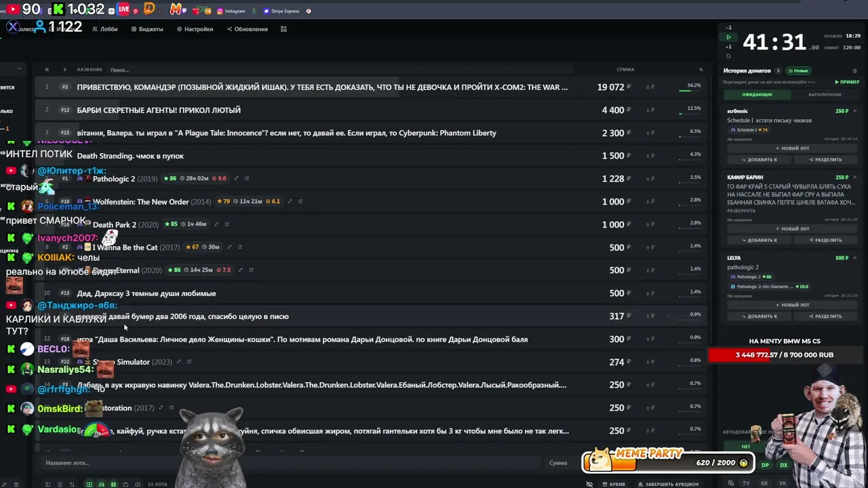Start the auction timer play button
The width and height of the screenshot is (868, 488).
tap(728, 37)
